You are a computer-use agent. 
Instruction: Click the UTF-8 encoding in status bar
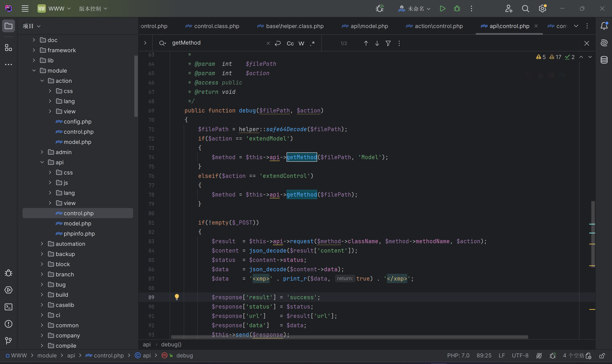(x=520, y=356)
